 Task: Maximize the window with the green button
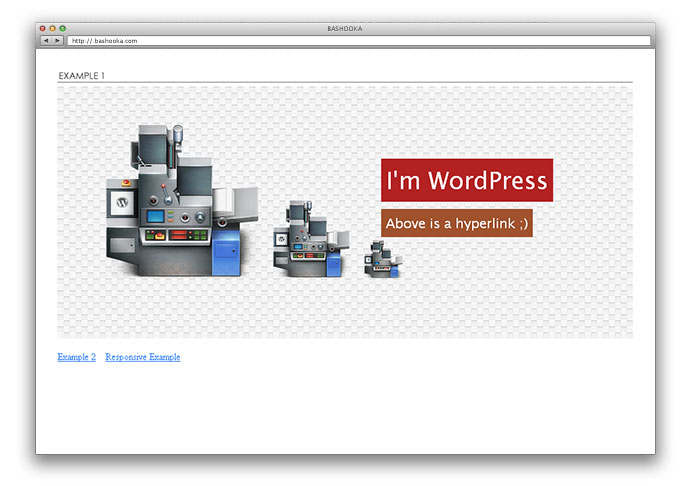point(62,29)
